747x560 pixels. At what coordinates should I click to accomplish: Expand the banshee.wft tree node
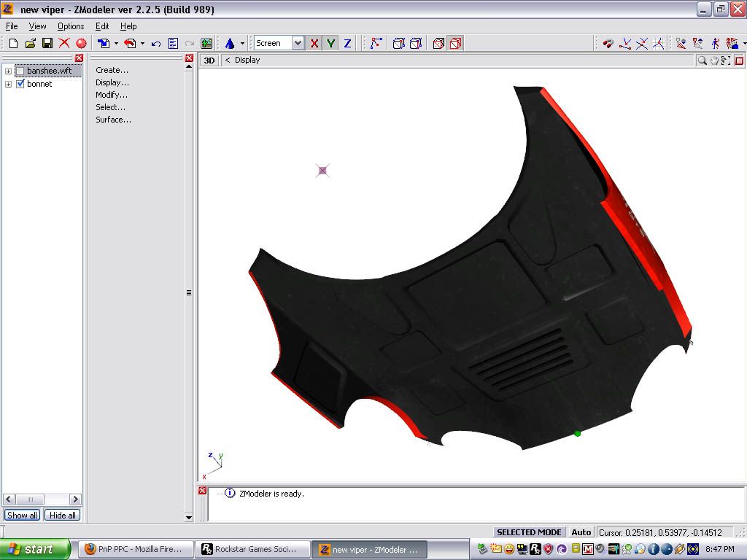click(x=9, y=71)
